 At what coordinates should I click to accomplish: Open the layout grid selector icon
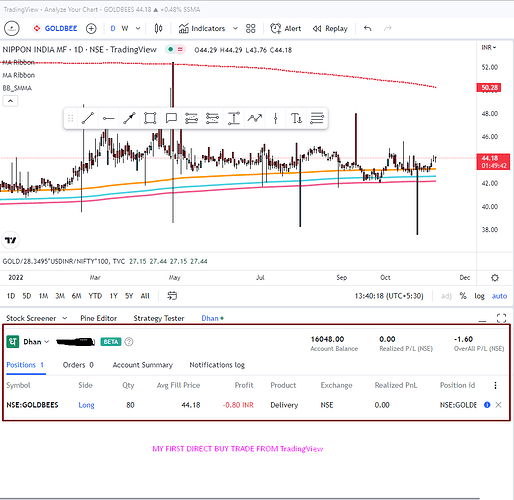[x=251, y=29]
